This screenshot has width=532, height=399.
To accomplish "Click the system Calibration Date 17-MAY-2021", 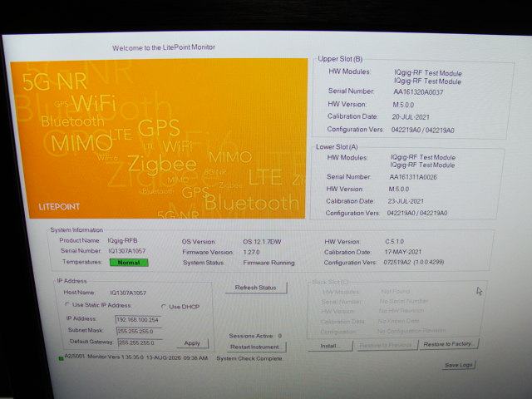I will click(x=402, y=252).
